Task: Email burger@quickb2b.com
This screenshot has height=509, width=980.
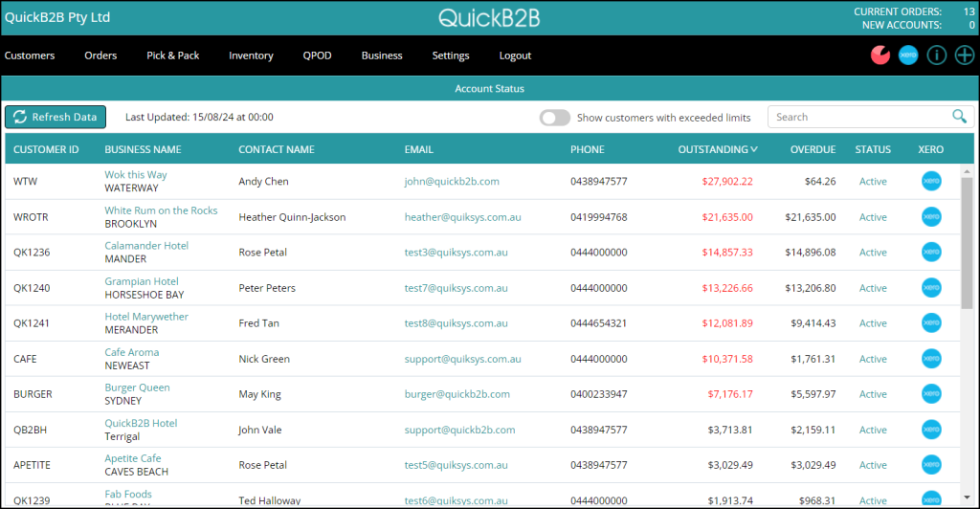Action: pos(457,394)
